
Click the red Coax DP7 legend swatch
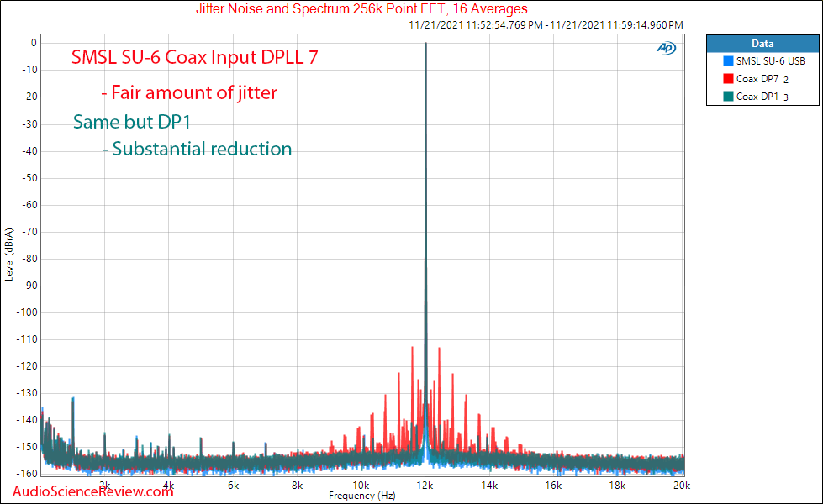pyautogui.click(x=728, y=79)
